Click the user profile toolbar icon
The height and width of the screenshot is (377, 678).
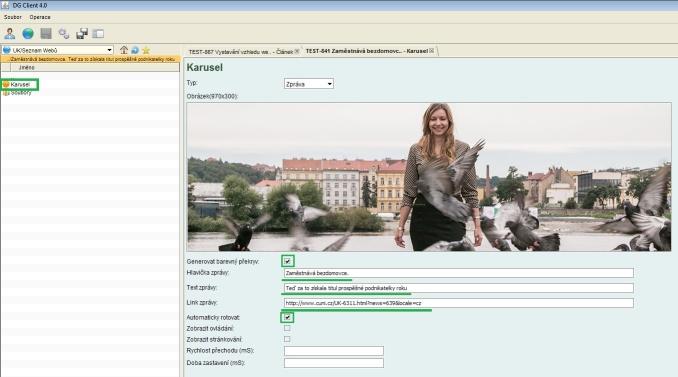point(10,33)
